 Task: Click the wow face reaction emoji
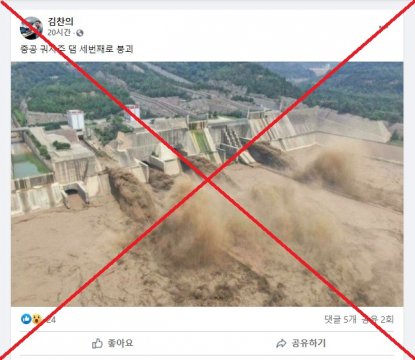coord(36,319)
